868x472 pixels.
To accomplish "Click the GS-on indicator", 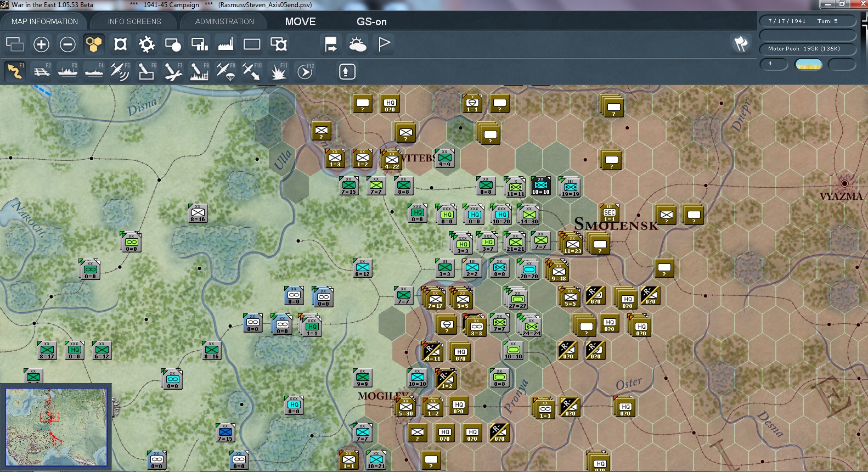I will point(371,21).
